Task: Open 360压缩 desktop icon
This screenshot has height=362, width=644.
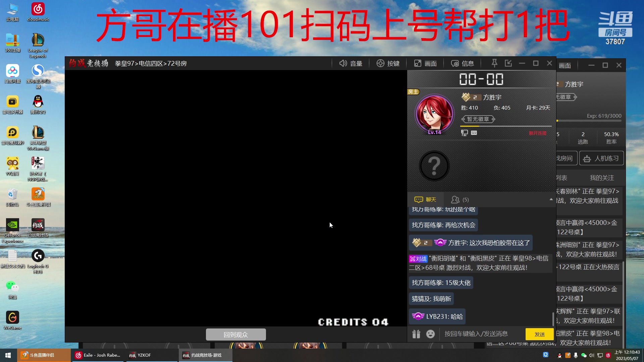Action: [12, 43]
